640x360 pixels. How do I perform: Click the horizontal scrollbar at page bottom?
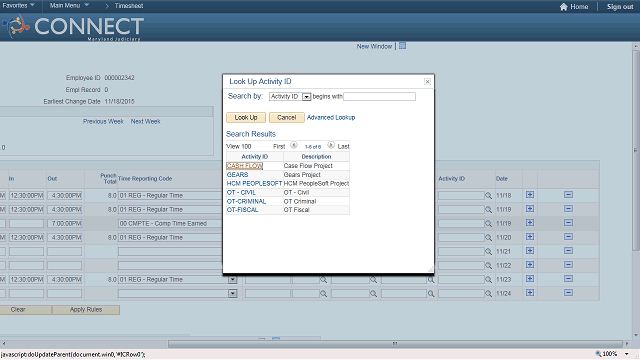395,344
